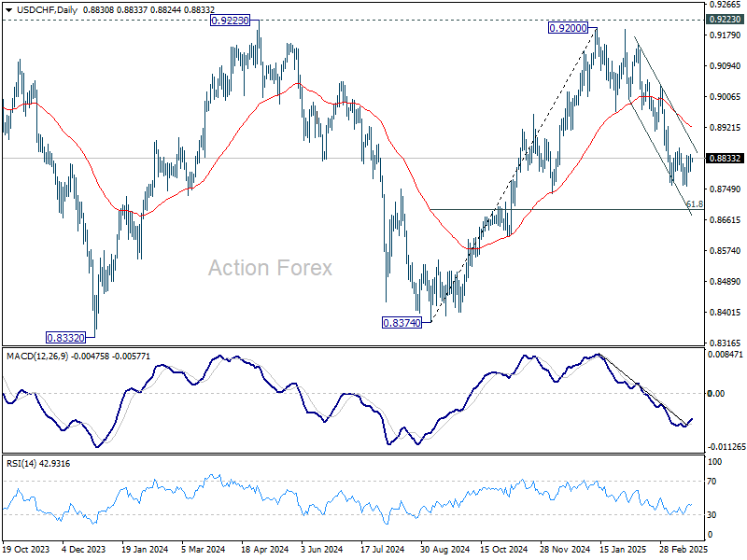Select the 0.83320 low price label
The height and width of the screenshot is (560, 747).
coord(65,338)
